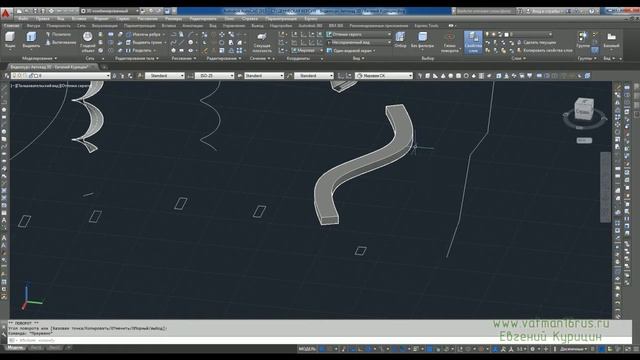Open the toolbar layer control dropdown
The width and height of the screenshot is (640, 360).
pyautogui.click(x=60, y=76)
